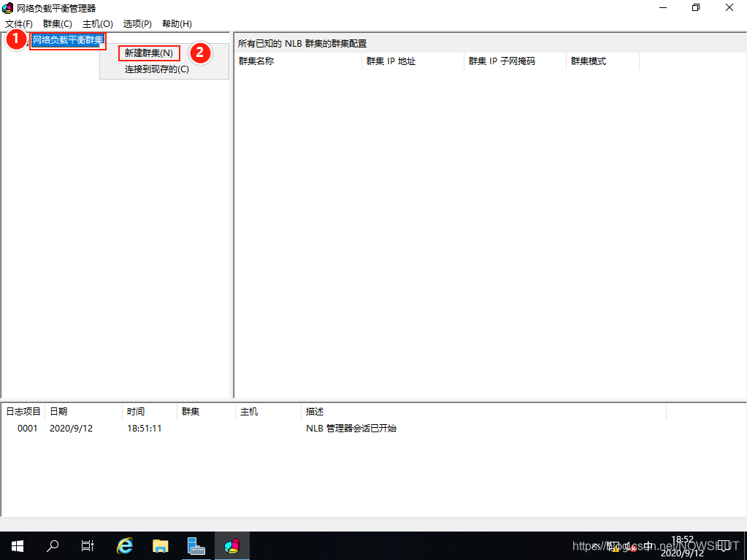Screen dimensions: 747x560
Task: Switch input method via the 中 tray indicator
Action: tap(647, 545)
